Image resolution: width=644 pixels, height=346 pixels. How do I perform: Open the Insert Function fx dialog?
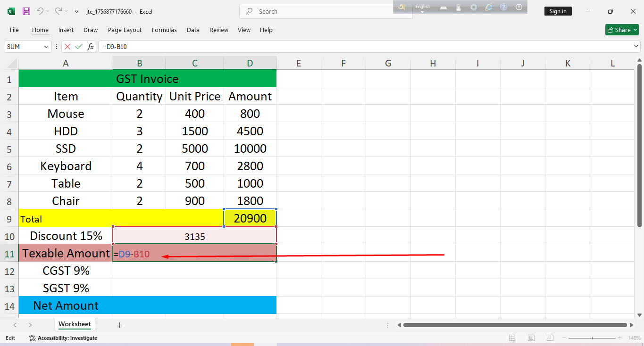[90, 47]
